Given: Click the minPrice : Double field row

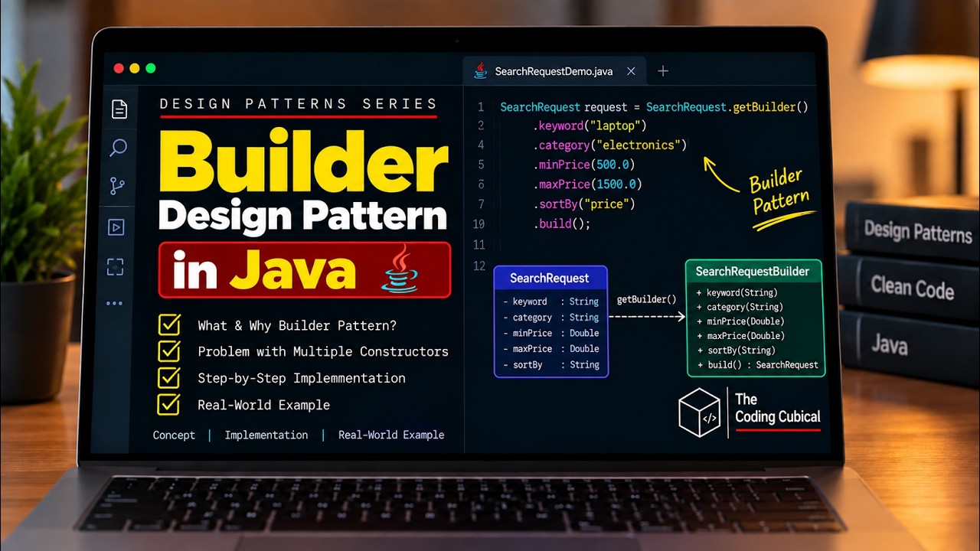Looking at the screenshot, I should pos(551,333).
